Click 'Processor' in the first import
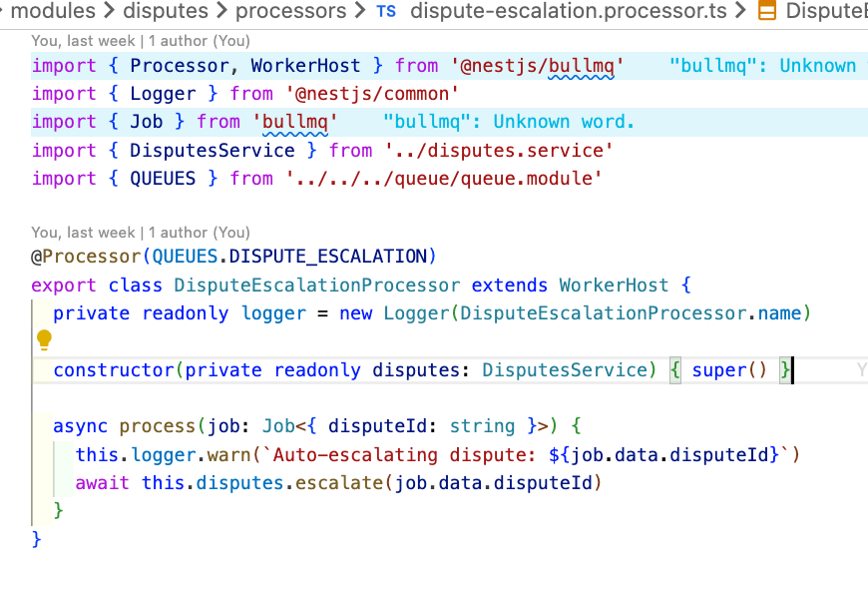 point(180,66)
